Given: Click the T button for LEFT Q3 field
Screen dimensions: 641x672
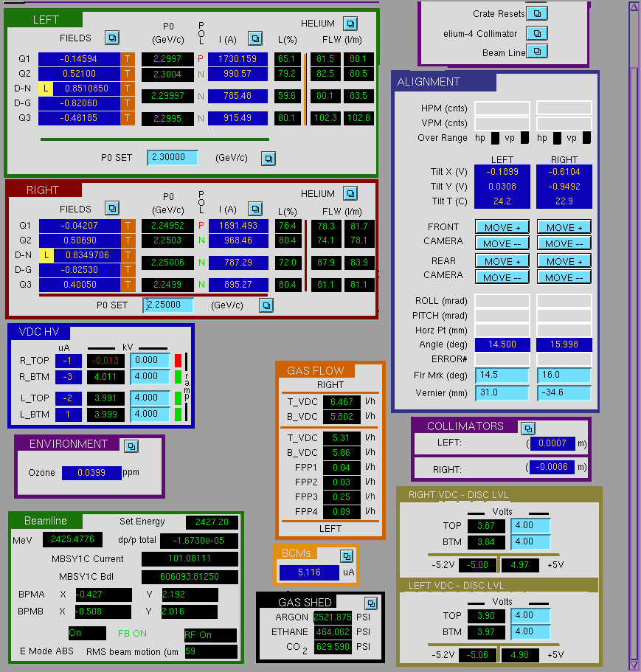Looking at the screenshot, I should [128, 118].
